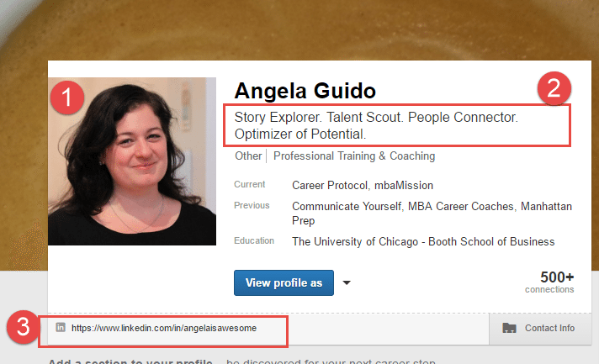Expand the arrow next to View profile as
599x364 pixels.
click(x=347, y=282)
